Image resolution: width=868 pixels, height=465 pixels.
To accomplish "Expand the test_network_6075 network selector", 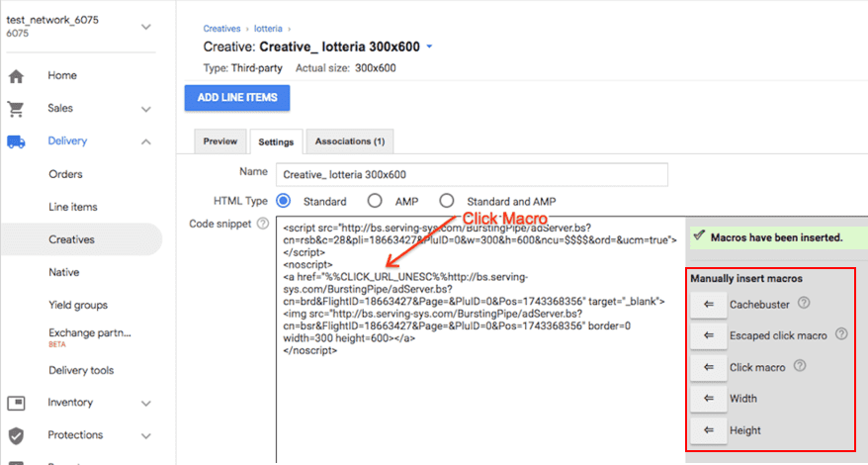I will coord(146,27).
